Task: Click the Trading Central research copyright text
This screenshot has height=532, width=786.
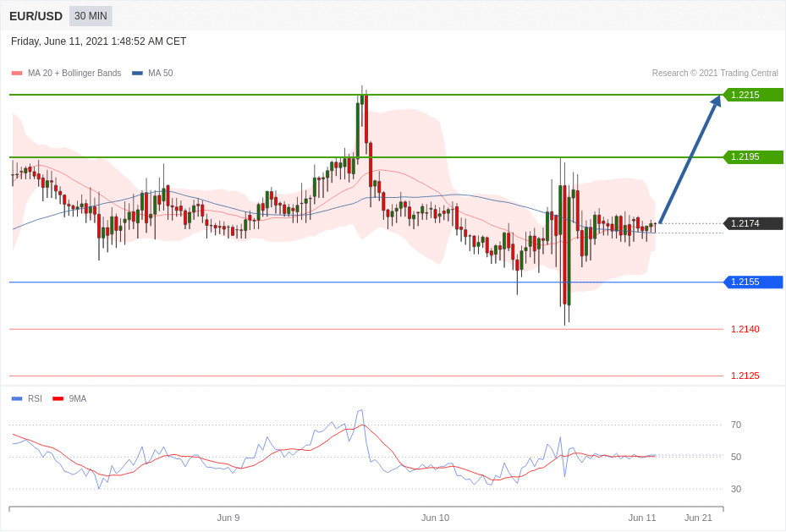Action: click(x=715, y=74)
